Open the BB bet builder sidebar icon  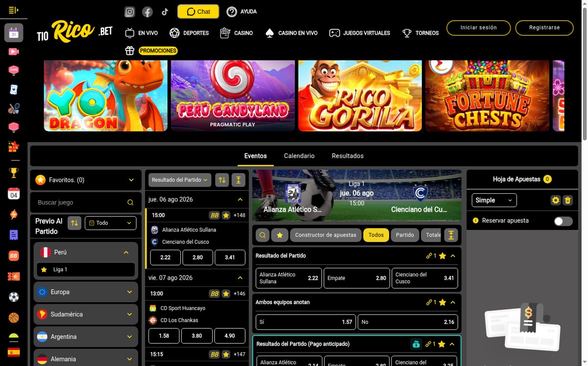(14, 256)
